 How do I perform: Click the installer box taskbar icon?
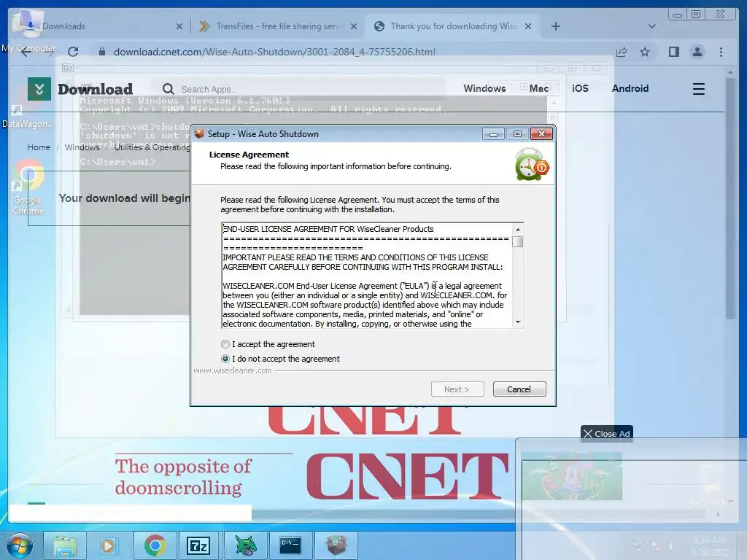tap(336, 545)
